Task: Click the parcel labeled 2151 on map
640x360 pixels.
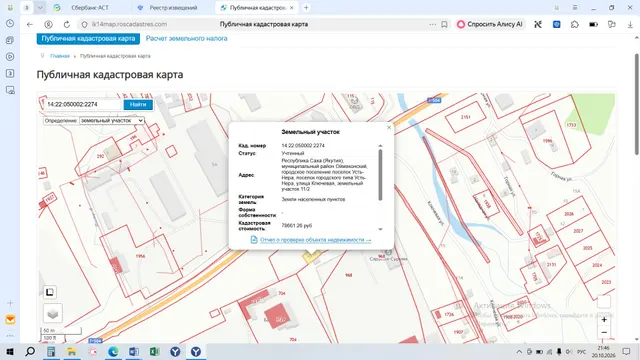Action: click(x=465, y=117)
